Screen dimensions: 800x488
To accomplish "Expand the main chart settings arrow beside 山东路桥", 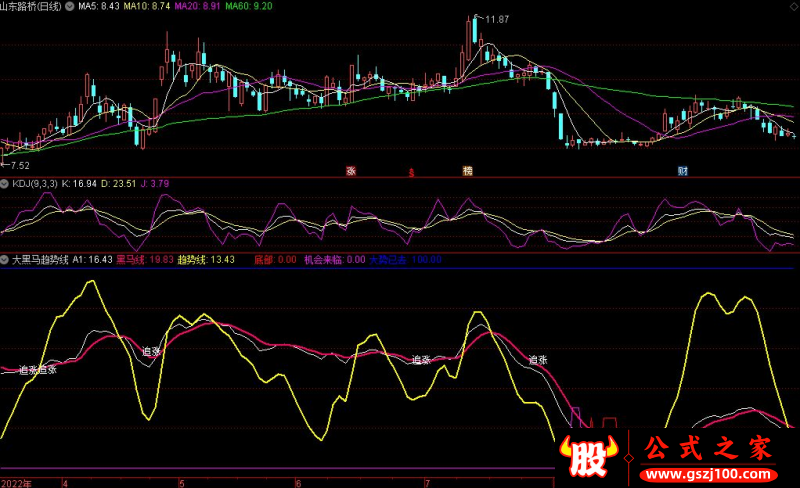I will (67, 6).
